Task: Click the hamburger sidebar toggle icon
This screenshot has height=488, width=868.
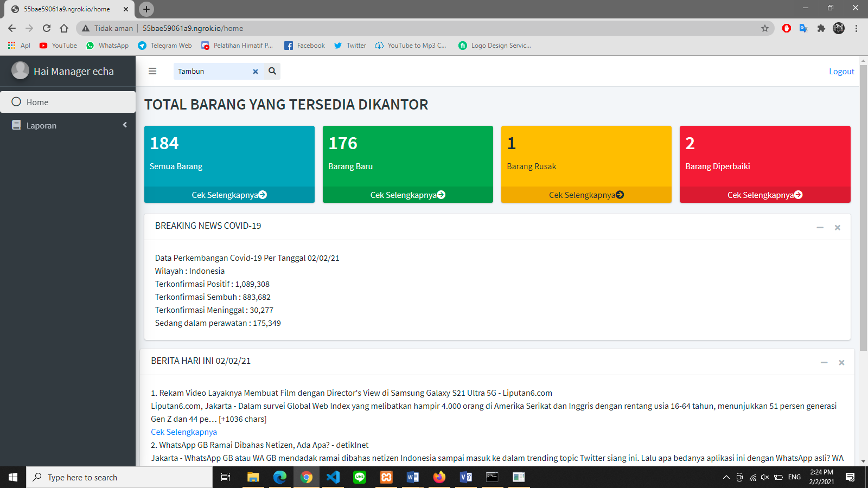Action: coord(152,71)
